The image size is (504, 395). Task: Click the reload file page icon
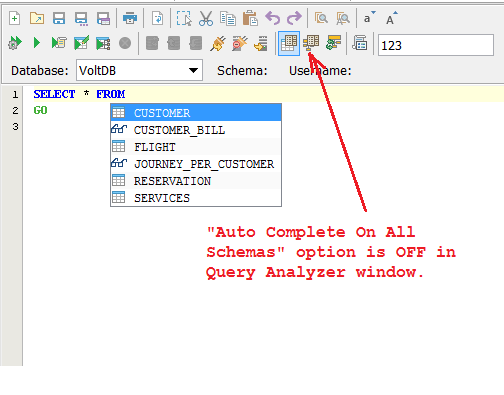click(x=157, y=18)
